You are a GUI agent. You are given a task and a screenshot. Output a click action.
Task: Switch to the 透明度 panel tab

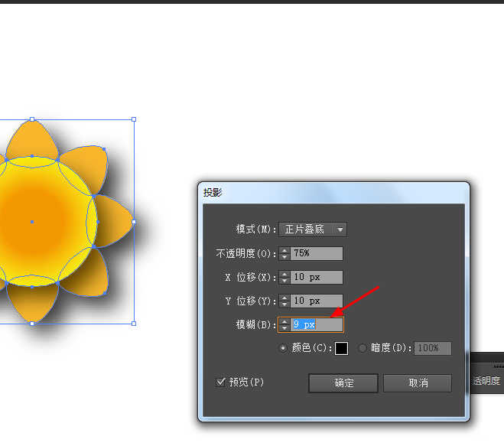click(x=486, y=381)
